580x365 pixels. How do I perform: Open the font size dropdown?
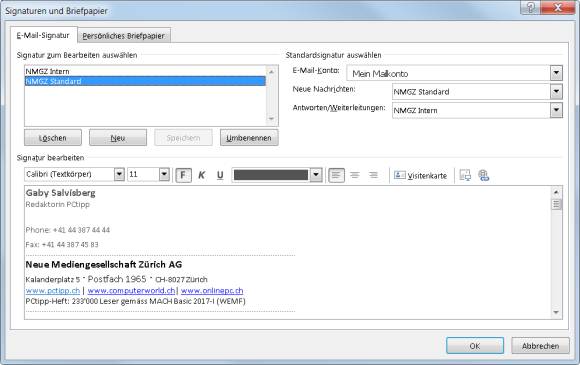[164, 174]
